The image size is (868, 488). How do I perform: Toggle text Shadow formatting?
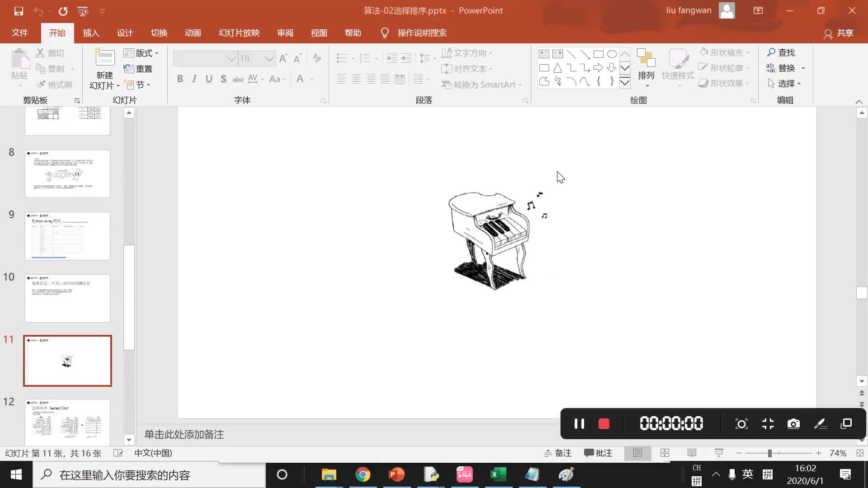coord(223,79)
